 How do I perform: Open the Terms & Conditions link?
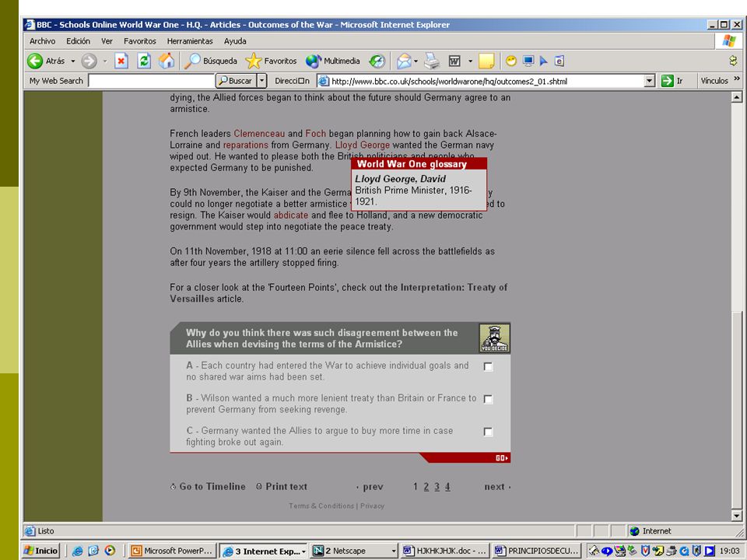(321, 506)
